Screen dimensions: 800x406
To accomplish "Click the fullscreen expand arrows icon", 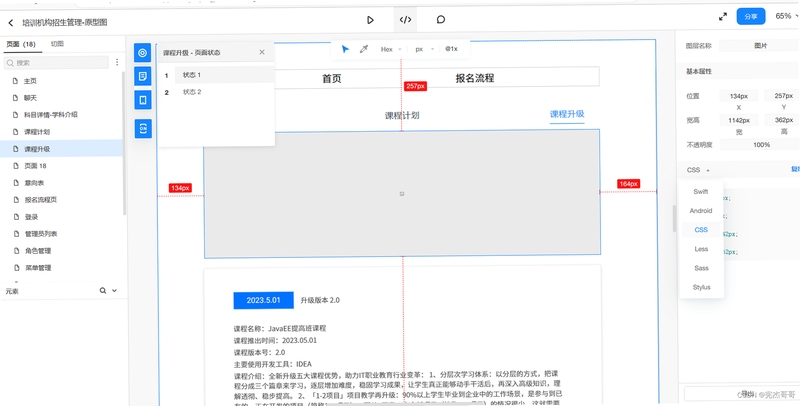I will click(722, 17).
